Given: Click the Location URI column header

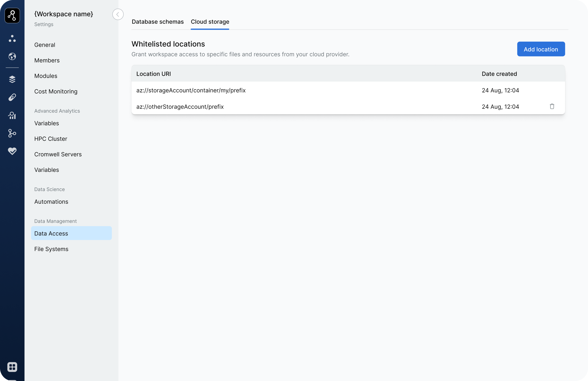Looking at the screenshot, I should coord(154,74).
